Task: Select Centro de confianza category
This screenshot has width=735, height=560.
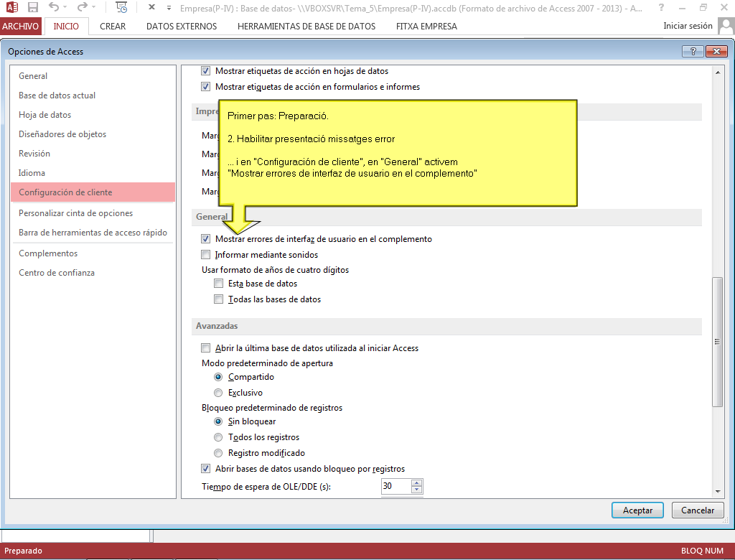Action: 93,273
